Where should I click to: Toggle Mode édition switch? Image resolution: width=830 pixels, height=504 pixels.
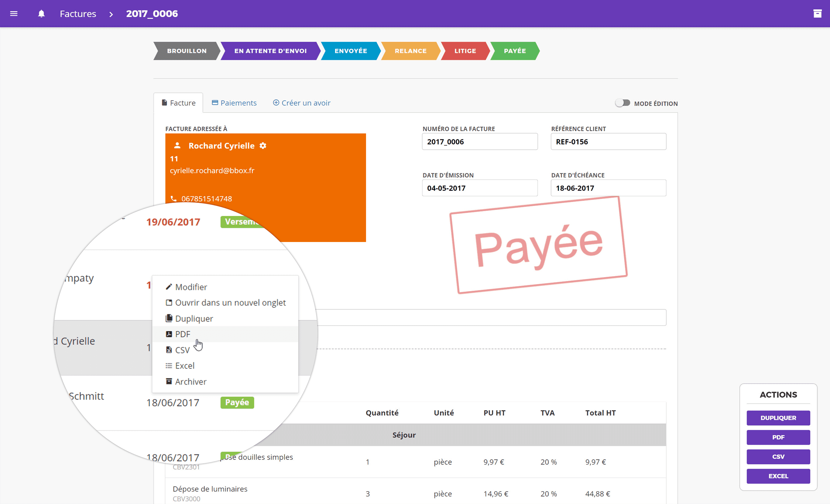click(x=622, y=103)
